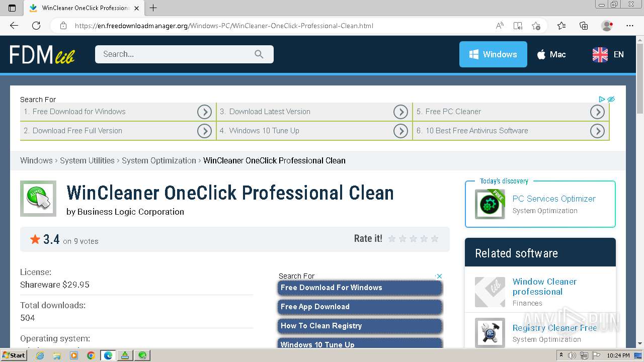Click Free App Download ad button

[x=360, y=307]
